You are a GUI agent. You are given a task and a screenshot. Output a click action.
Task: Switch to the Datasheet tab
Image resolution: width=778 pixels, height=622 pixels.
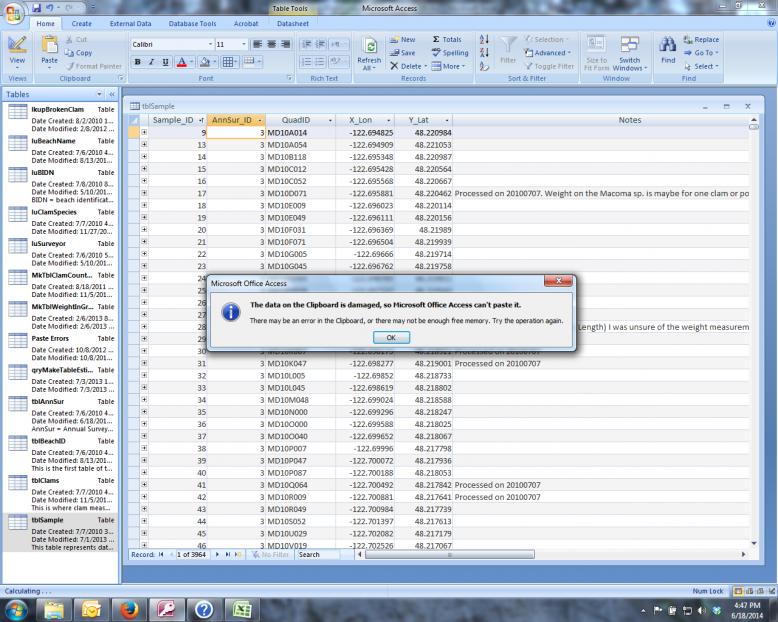(293, 23)
